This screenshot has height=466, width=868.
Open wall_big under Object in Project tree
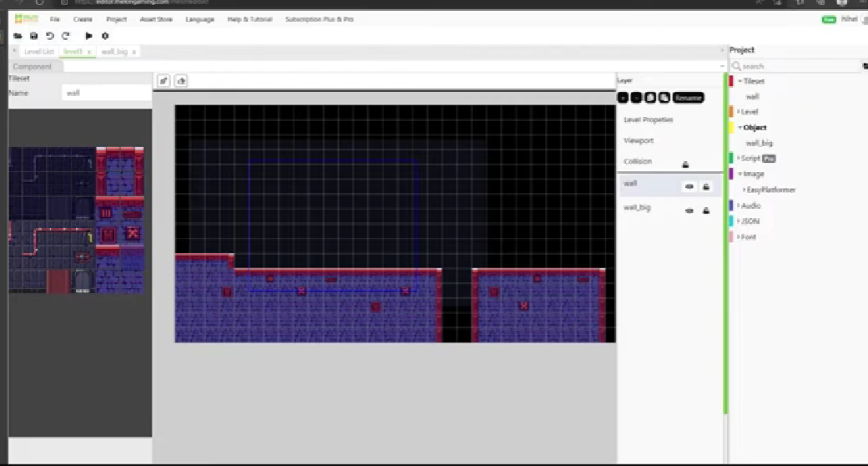click(x=759, y=143)
